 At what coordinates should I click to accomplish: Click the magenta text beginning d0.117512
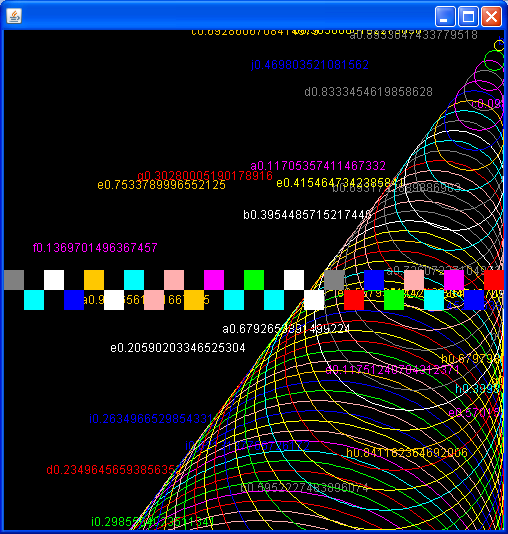tap(392, 370)
